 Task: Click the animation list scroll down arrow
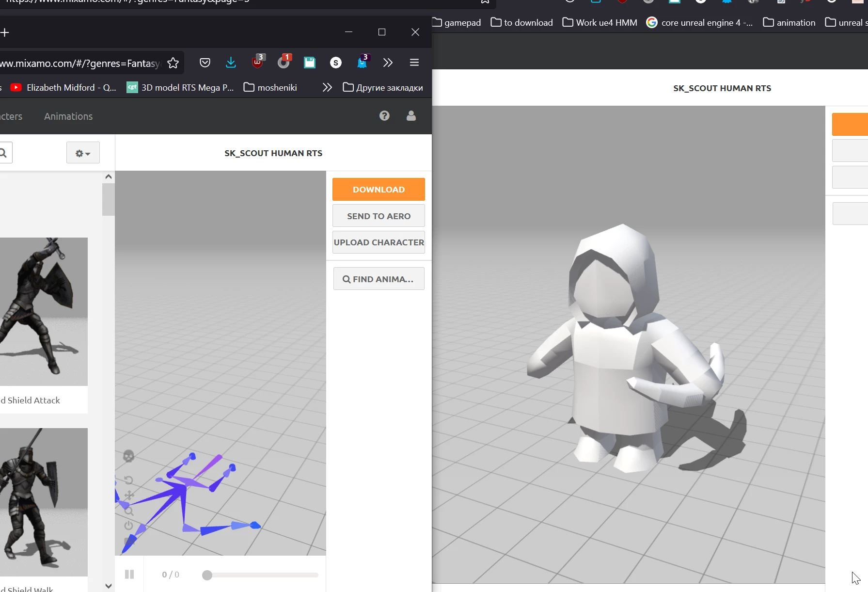109,586
